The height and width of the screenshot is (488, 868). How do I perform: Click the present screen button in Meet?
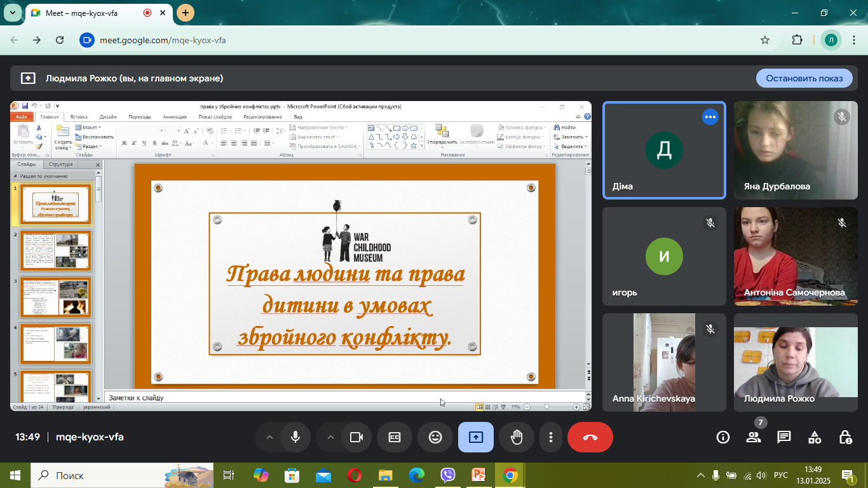click(476, 437)
